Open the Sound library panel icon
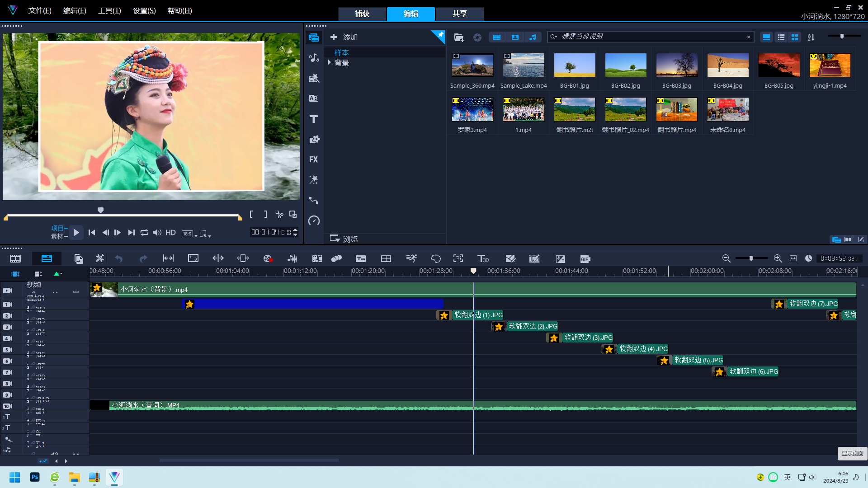868x488 pixels. coord(314,58)
